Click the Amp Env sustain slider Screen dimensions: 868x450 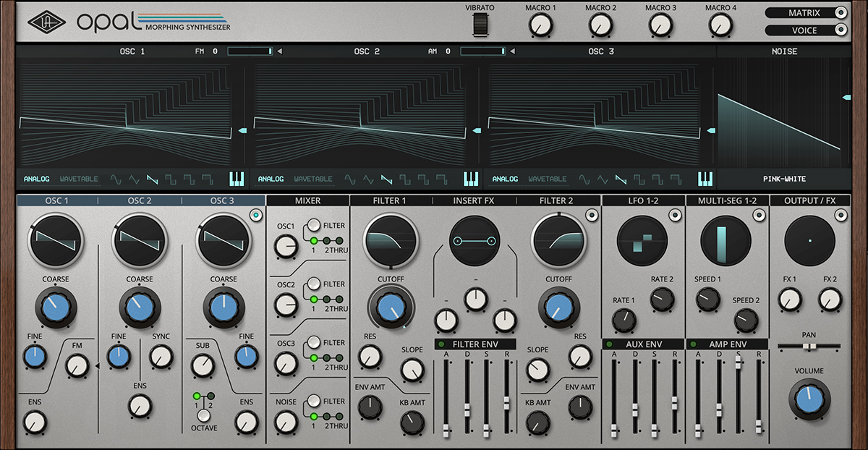click(739, 396)
